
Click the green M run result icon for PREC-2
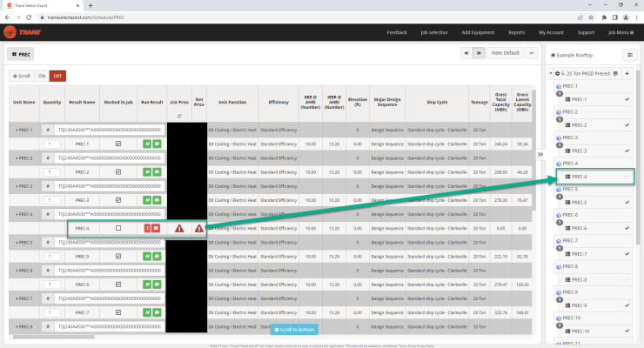[146, 172]
